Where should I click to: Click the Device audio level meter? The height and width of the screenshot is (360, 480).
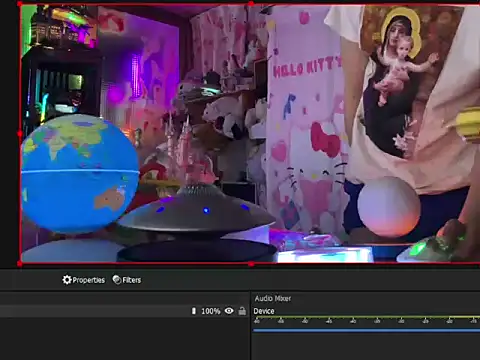(367, 317)
